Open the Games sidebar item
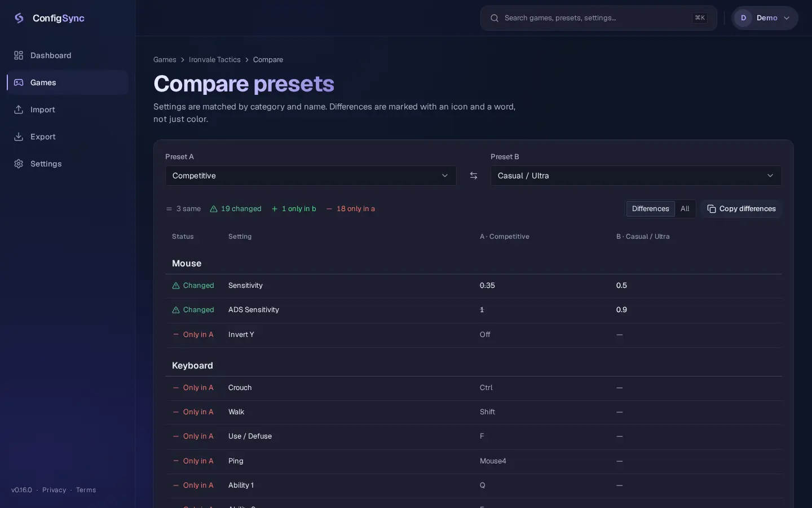 coord(68,82)
